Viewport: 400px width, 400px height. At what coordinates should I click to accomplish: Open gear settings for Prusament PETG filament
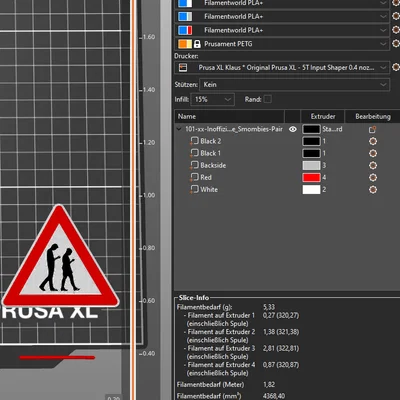click(396, 43)
